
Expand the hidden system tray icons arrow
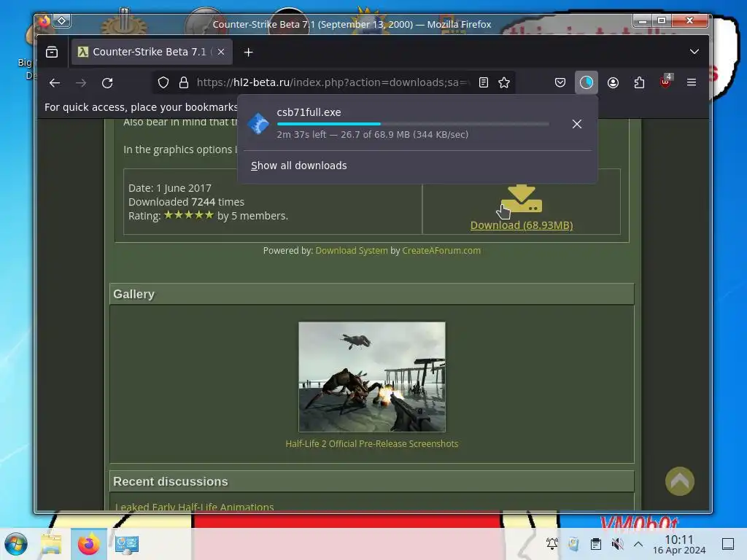point(638,544)
